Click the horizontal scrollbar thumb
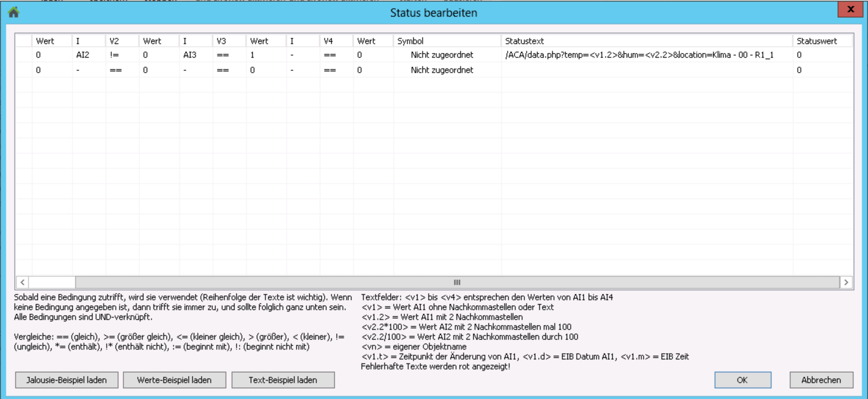This screenshot has width=868, height=399. pos(457,282)
